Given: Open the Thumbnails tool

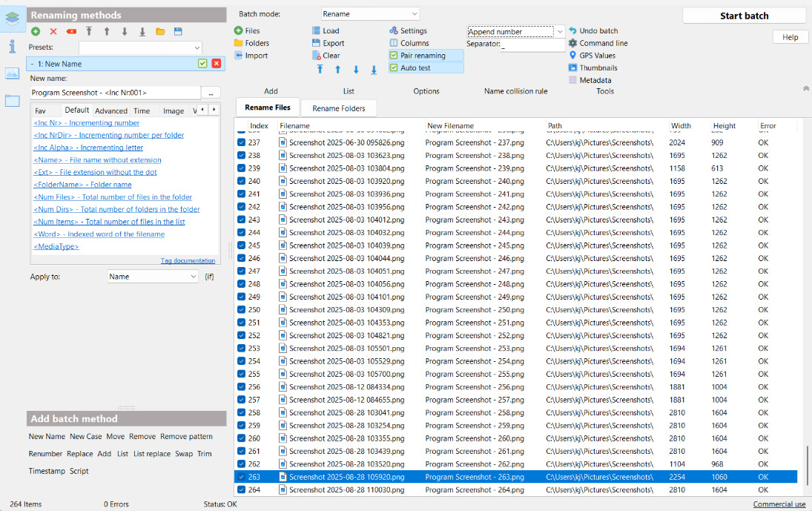Looking at the screenshot, I should click(x=598, y=68).
